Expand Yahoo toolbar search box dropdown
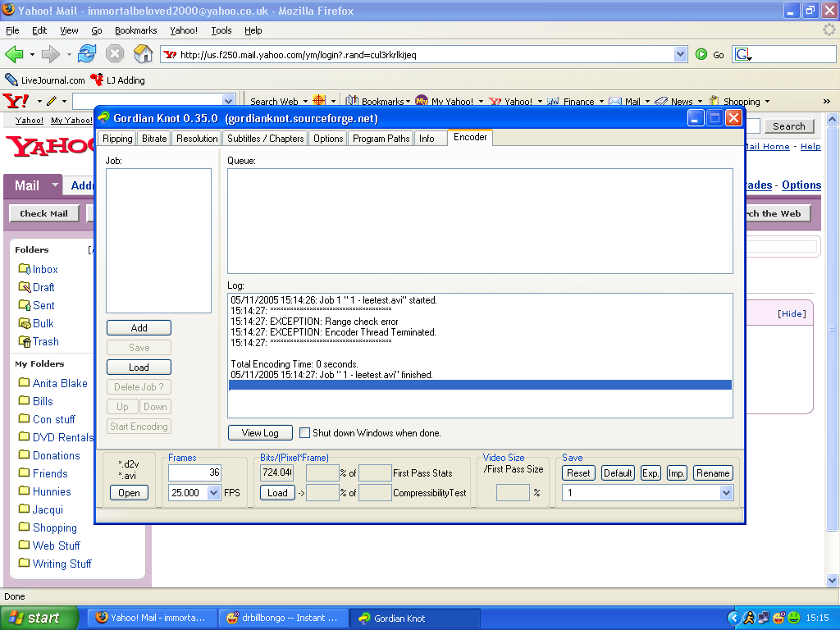 tap(228, 101)
